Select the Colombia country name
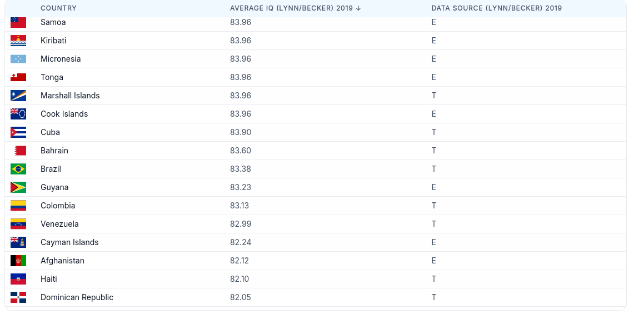The image size is (644, 314). 58,206
